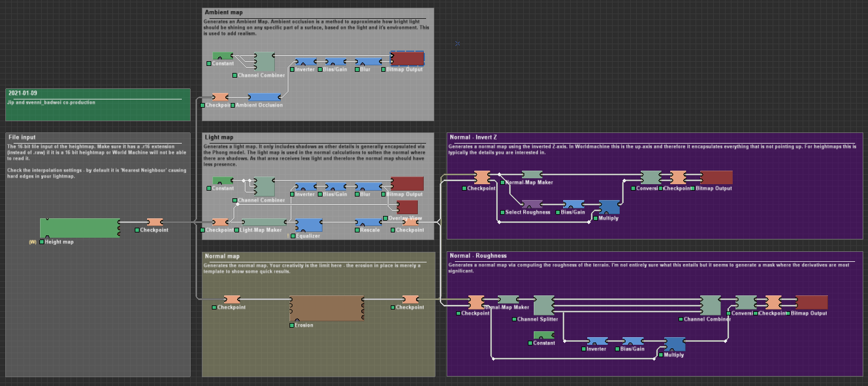Toggle green square beside Ambient Occlusion label
Screen dimensions: 868x386
(x=233, y=105)
